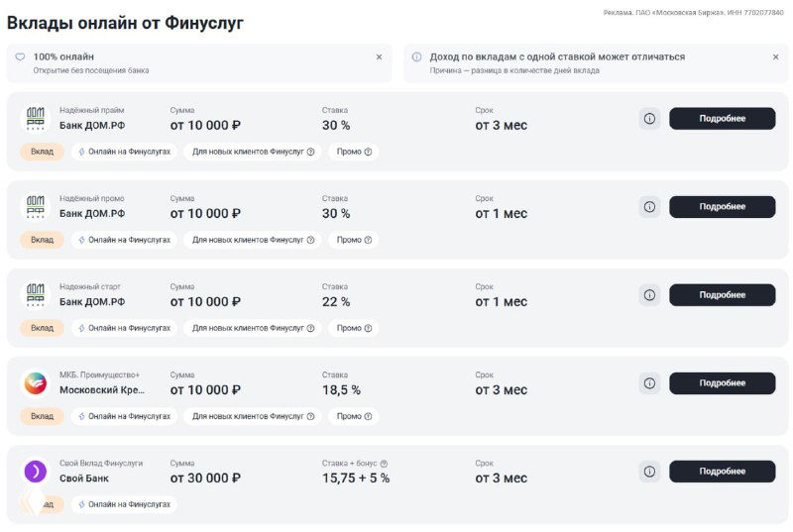Dismiss the Доход по вкладам notice
793x532 pixels.
click(x=775, y=57)
